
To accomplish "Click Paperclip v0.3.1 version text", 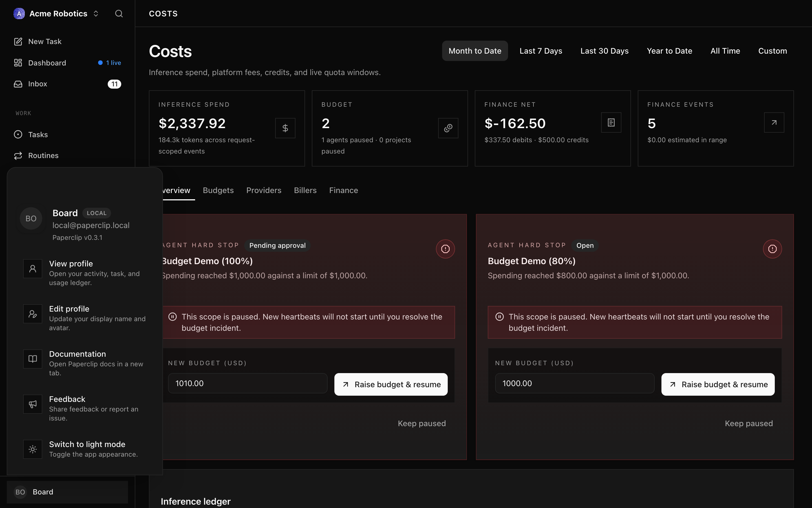I will (78, 238).
